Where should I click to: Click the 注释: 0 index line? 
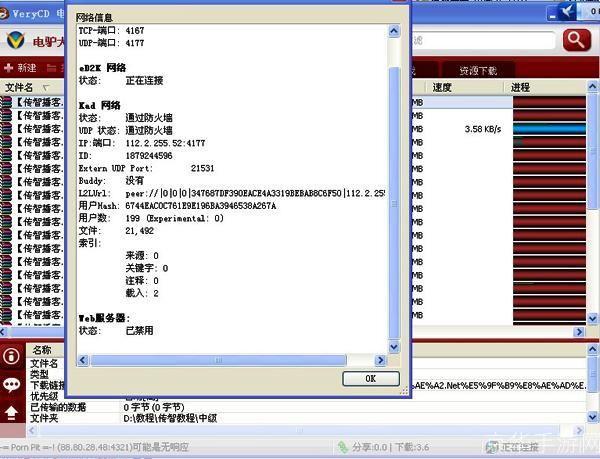[x=142, y=281]
